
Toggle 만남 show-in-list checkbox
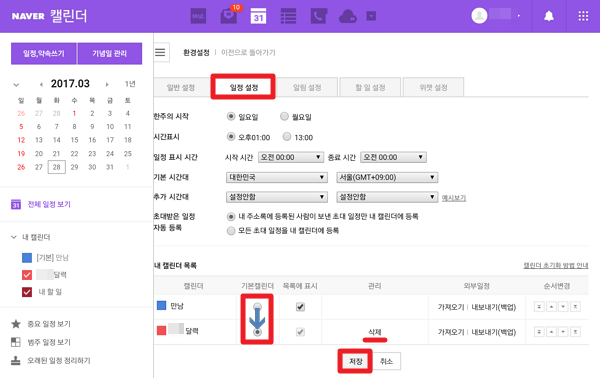(x=300, y=306)
